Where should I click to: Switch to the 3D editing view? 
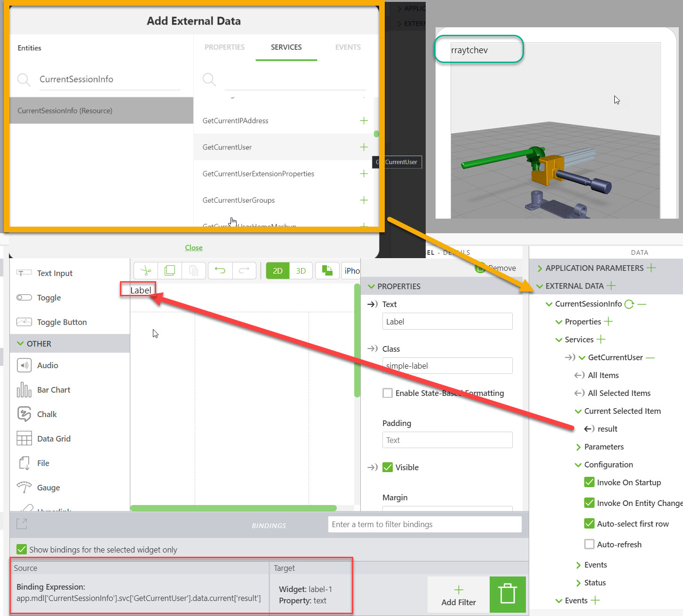tap(301, 270)
